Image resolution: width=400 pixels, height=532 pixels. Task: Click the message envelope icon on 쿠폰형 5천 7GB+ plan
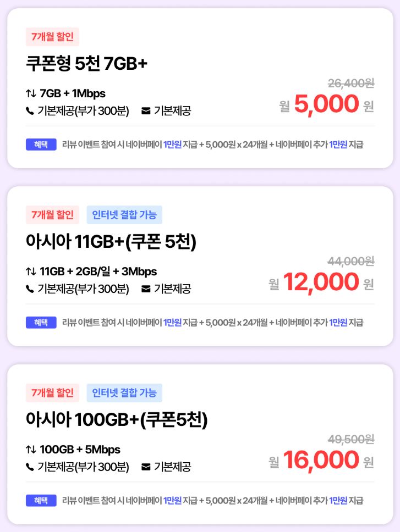pos(146,111)
